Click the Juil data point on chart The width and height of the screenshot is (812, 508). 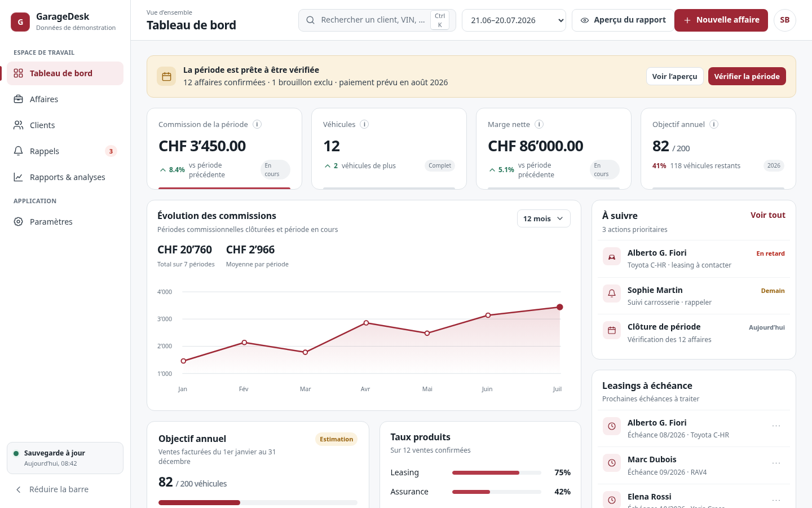pos(560,307)
